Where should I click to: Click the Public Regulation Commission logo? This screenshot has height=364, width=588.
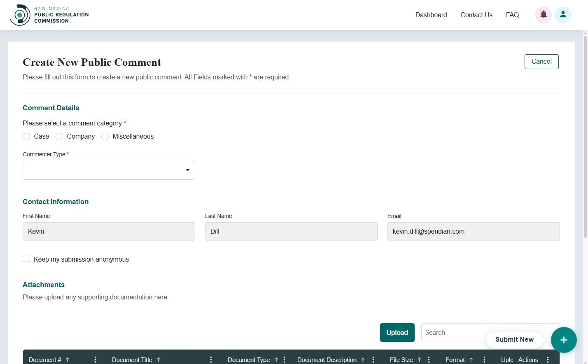pyautogui.click(x=20, y=14)
